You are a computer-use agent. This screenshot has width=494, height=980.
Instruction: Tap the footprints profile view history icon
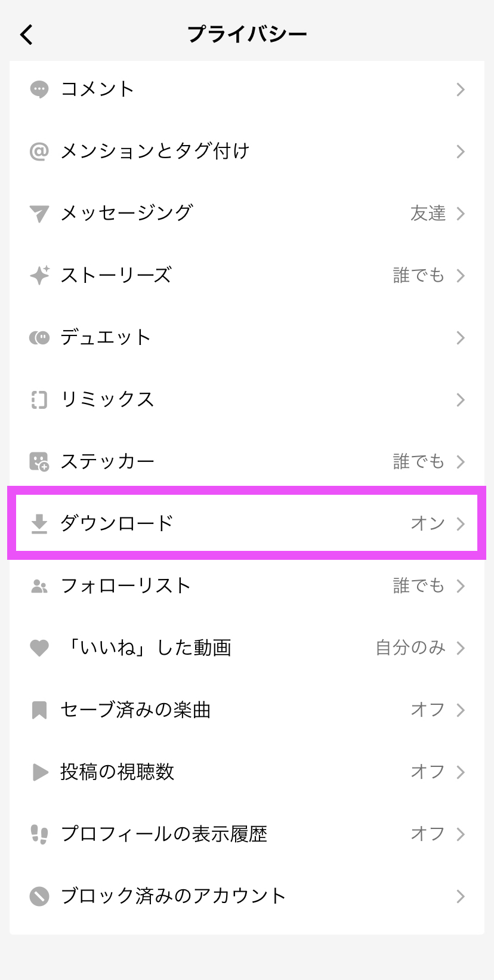pos(39,834)
